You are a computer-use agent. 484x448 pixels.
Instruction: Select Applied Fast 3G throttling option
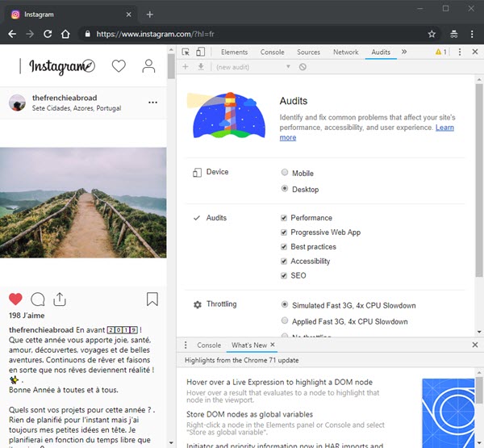click(285, 320)
